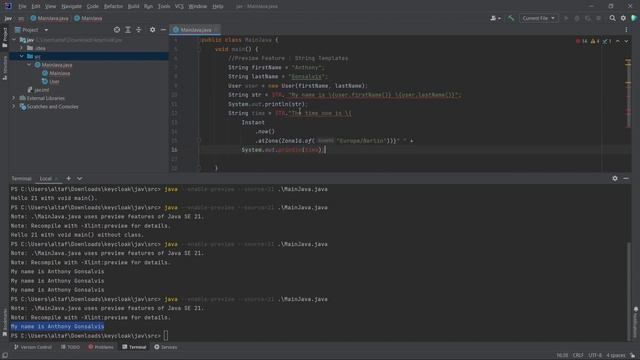Click the terminal prompt input cursor

click(x=166, y=336)
